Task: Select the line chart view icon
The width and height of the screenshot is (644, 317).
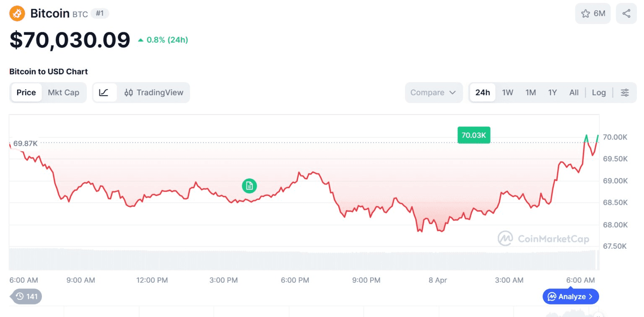Action: (104, 93)
